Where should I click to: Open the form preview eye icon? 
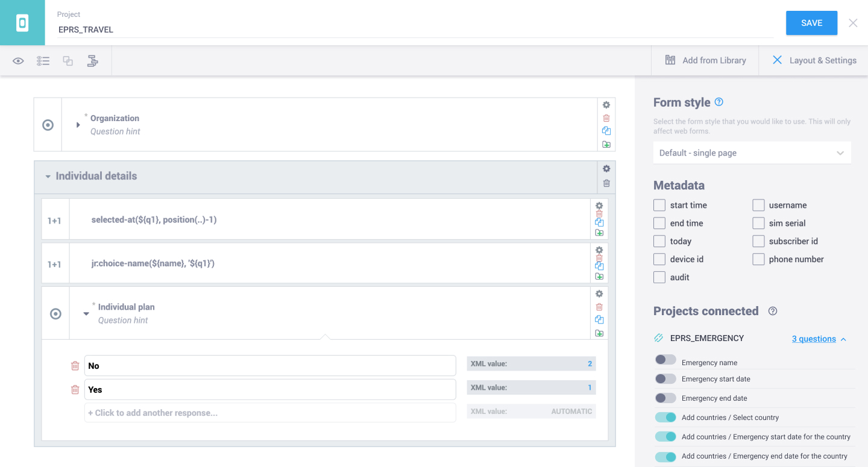click(18, 60)
